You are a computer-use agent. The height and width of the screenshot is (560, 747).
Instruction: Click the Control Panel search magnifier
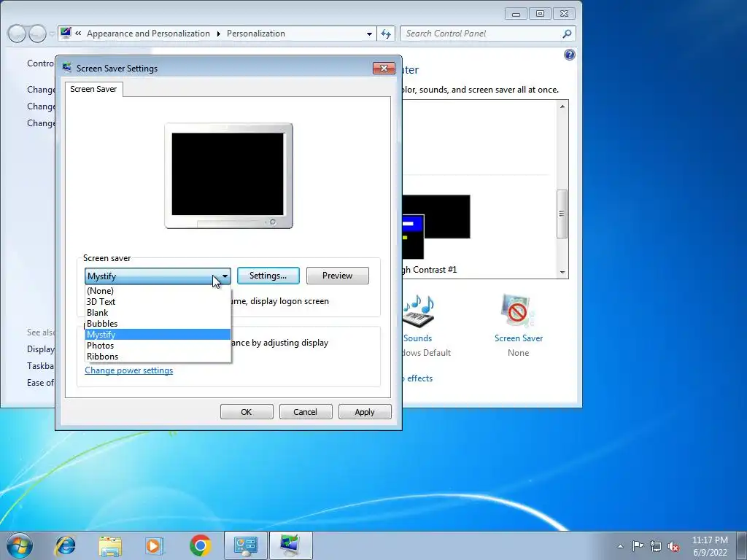tap(566, 34)
